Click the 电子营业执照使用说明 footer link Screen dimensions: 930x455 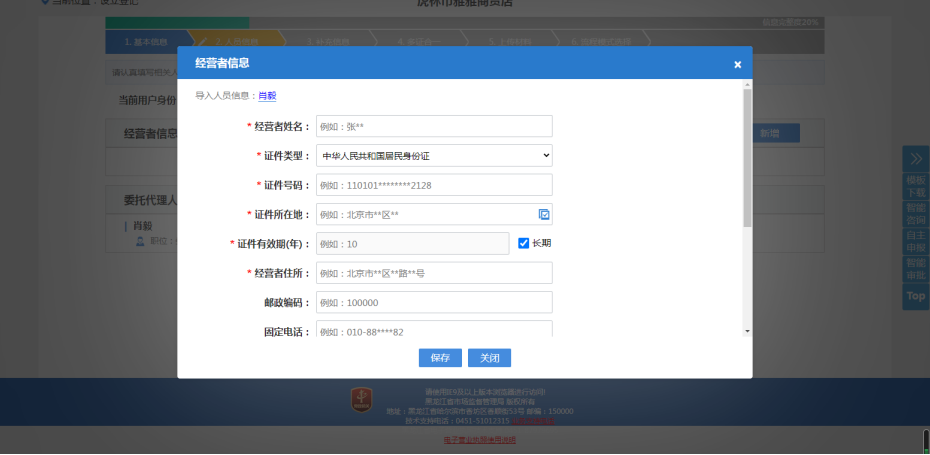(x=479, y=440)
